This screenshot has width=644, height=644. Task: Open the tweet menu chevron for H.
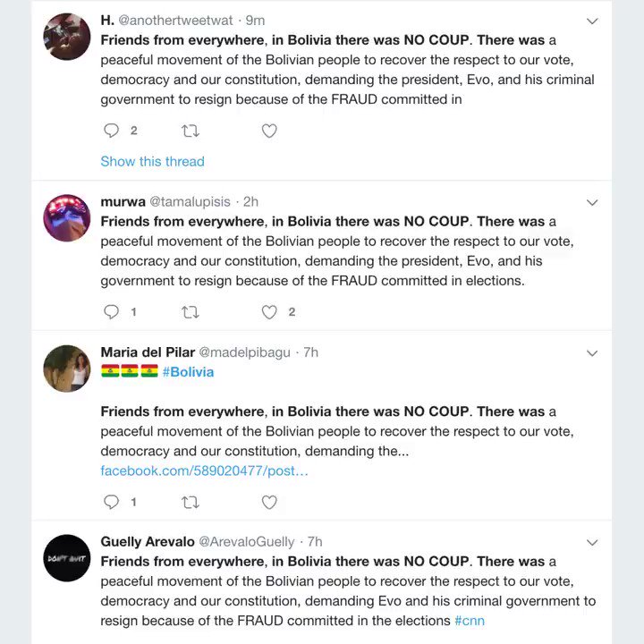592,21
